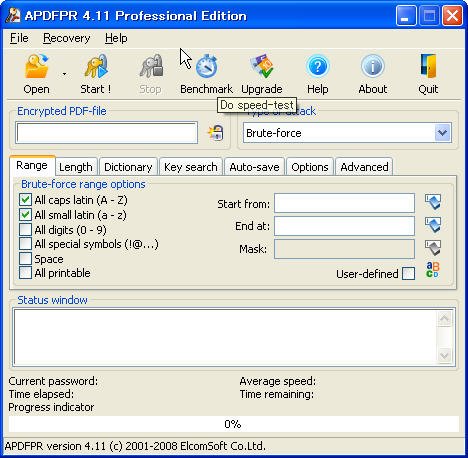
Task: Uncheck All caps latin (A - Z)
Action: (x=25, y=200)
